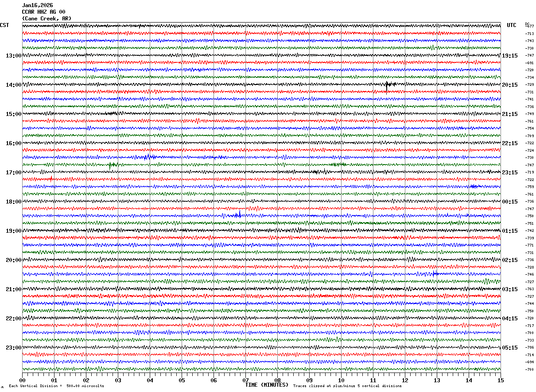Select the 19:00 CST row label
Viewport: 536px width, 392px height.
pos(13,231)
